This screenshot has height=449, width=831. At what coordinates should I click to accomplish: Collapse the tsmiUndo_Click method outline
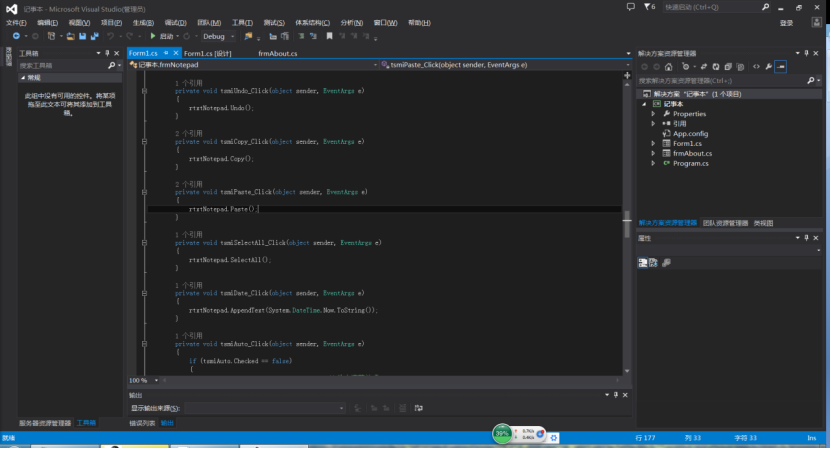[144, 91]
